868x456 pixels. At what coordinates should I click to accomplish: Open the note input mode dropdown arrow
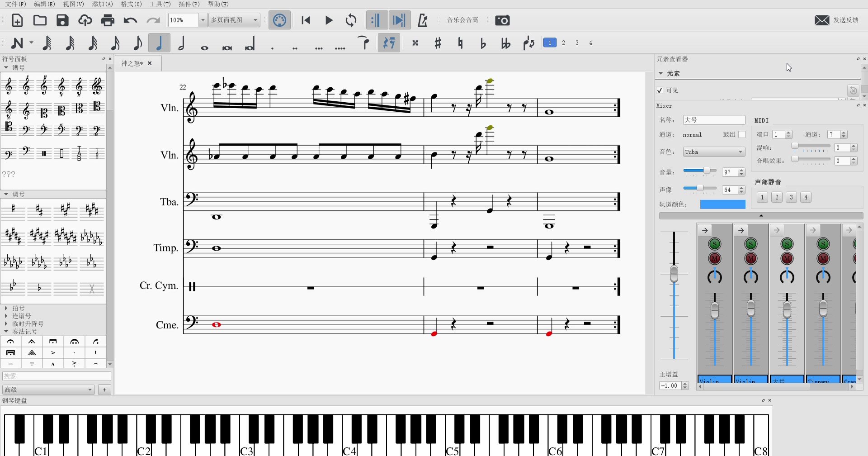(31, 43)
